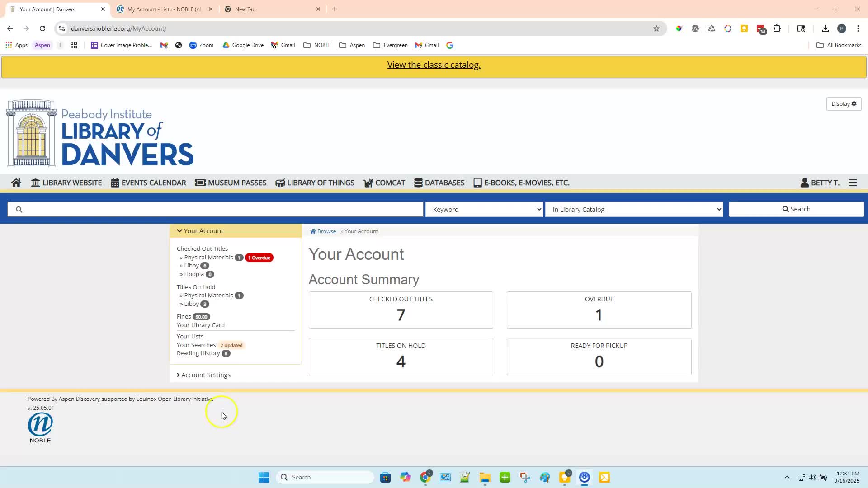The height and width of the screenshot is (488, 868).
Task: Click the Windows Start button in the taskbar
Action: 264,477
